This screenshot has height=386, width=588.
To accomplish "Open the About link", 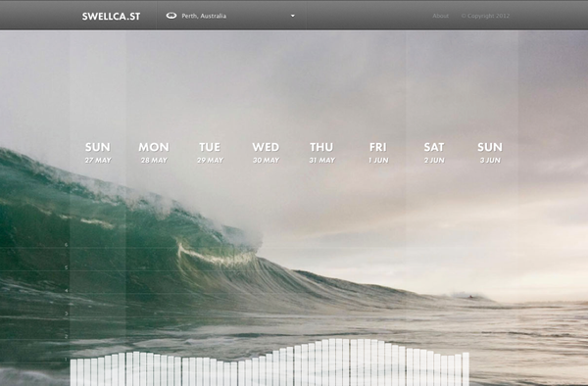I will (x=440, y=16).
